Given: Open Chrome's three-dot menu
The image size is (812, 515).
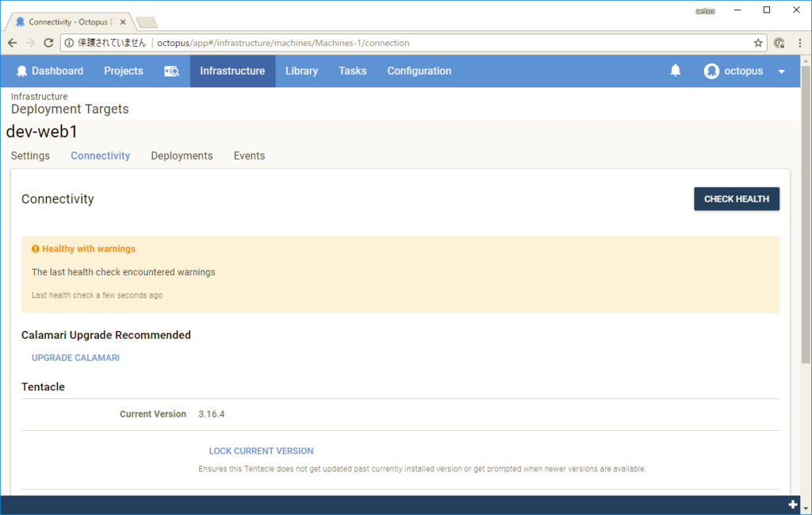Looking at the screenshot, I should point(799,43).
